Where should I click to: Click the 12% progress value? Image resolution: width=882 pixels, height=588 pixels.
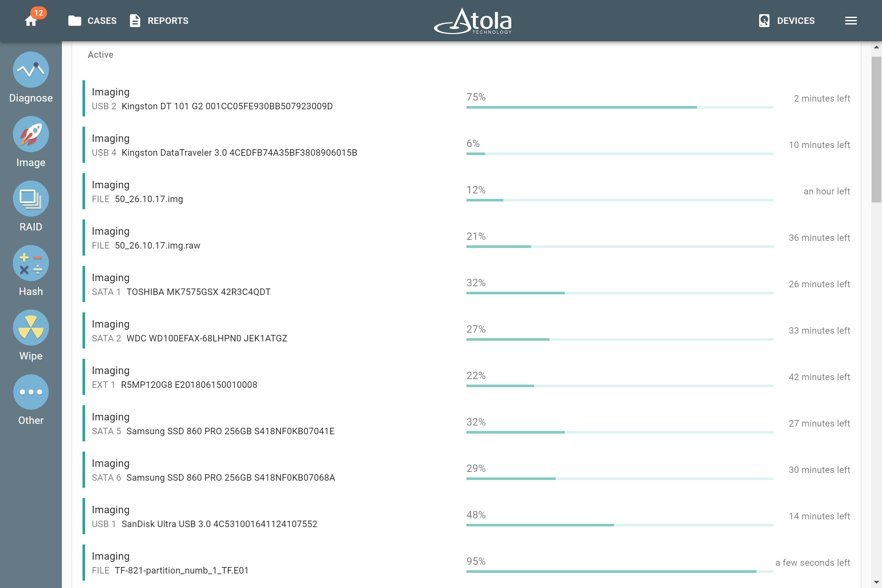476,190
